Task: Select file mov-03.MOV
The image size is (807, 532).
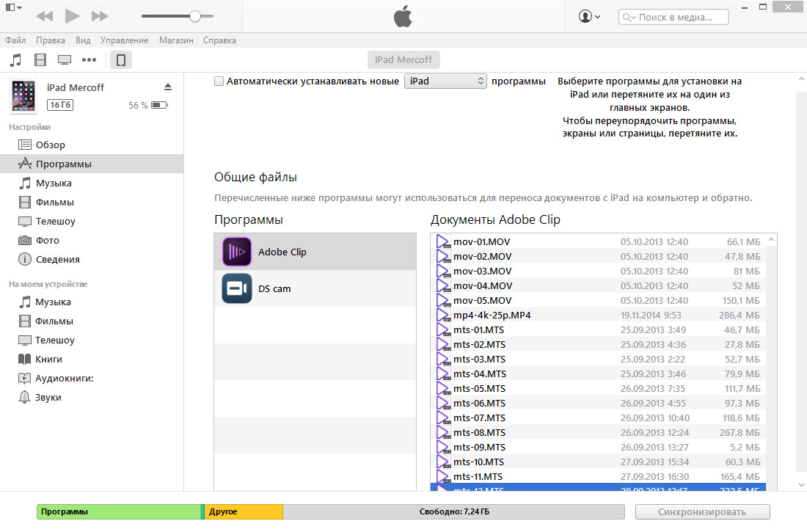Action: pyautogui.click(x=598, y=271)
